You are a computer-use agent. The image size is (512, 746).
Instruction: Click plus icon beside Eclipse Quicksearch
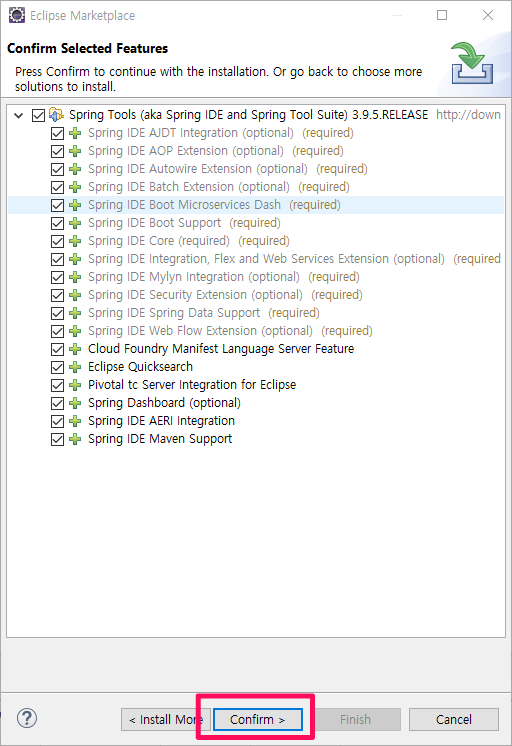coord(75,367)
